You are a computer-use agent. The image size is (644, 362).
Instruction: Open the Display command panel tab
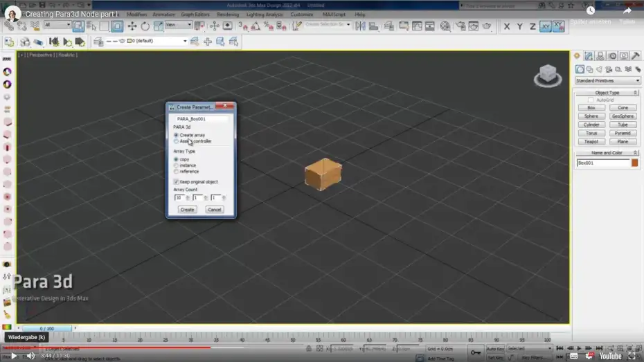(x=624, y=56)
